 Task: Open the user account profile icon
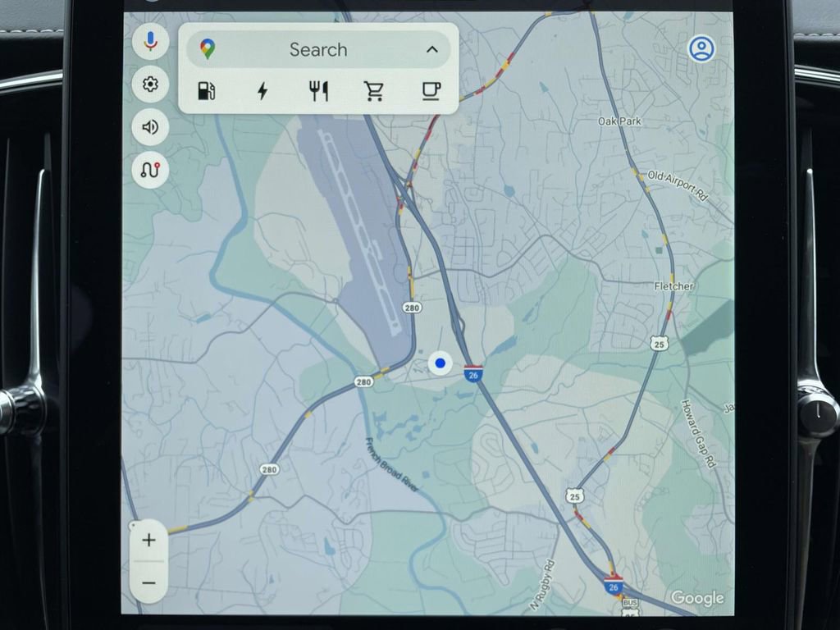701,49
